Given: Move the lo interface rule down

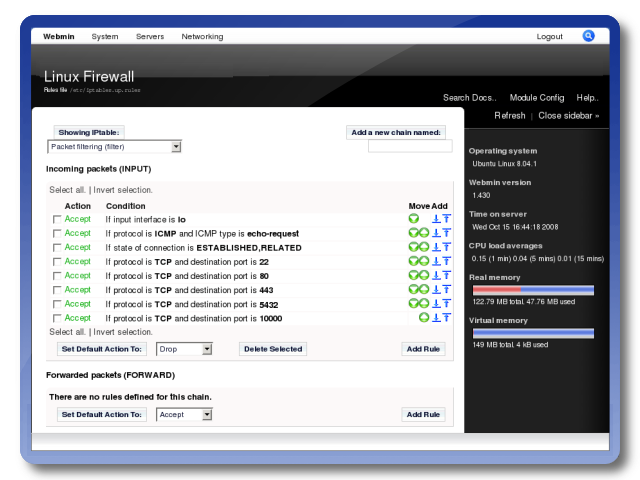Looking at the screenshot, I should point(413,219).
